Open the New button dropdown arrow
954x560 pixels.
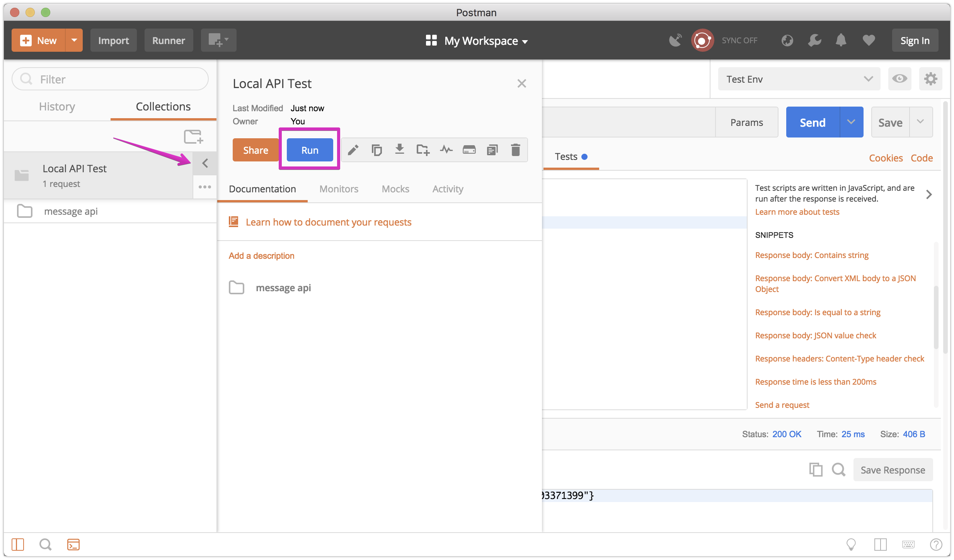[74, 40]
